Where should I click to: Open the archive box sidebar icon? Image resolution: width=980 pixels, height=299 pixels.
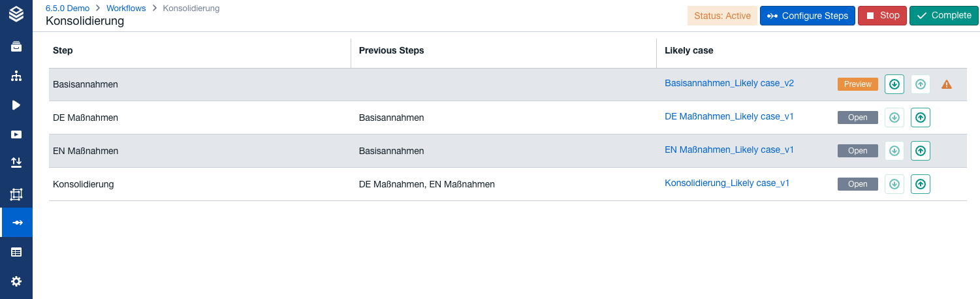(x=16, y=46)
